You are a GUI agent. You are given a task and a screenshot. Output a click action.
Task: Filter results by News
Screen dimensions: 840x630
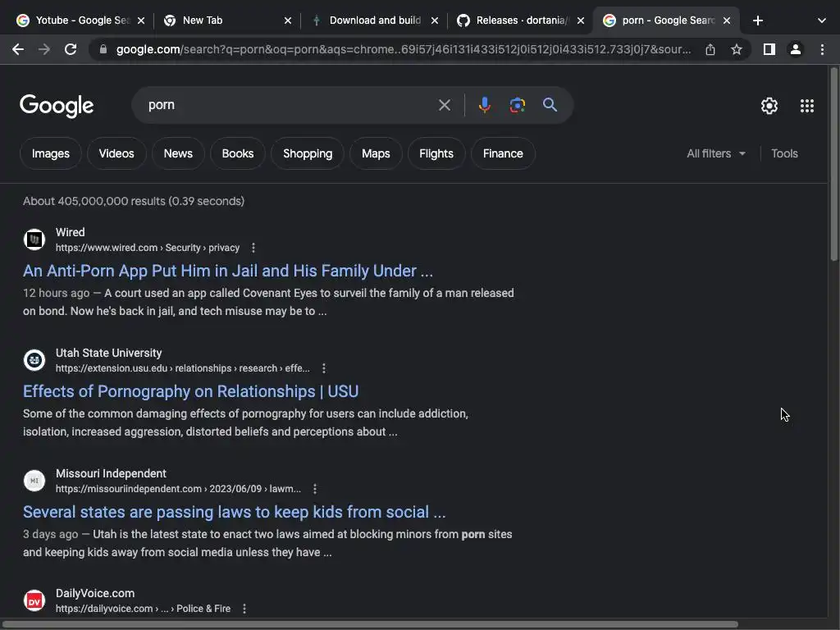tap(178, 153)
